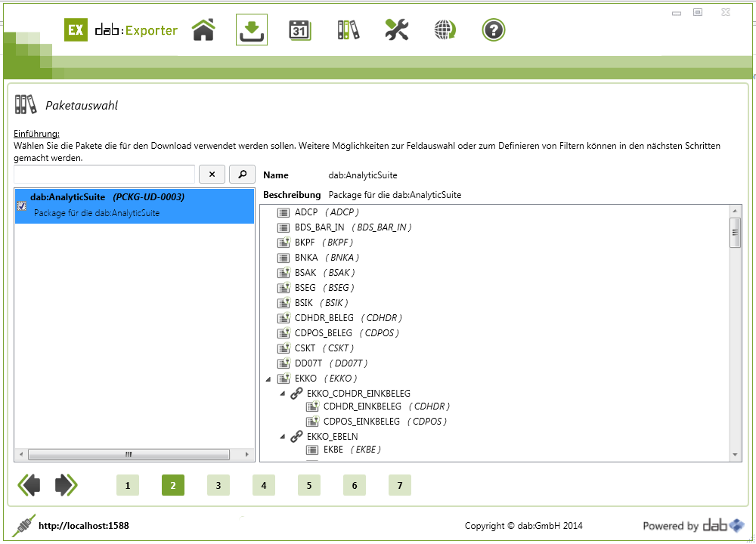Toggle the dab:AnalyticSuite package checkbox
Screen dimensions: 756x544
[x=22, y=206]
